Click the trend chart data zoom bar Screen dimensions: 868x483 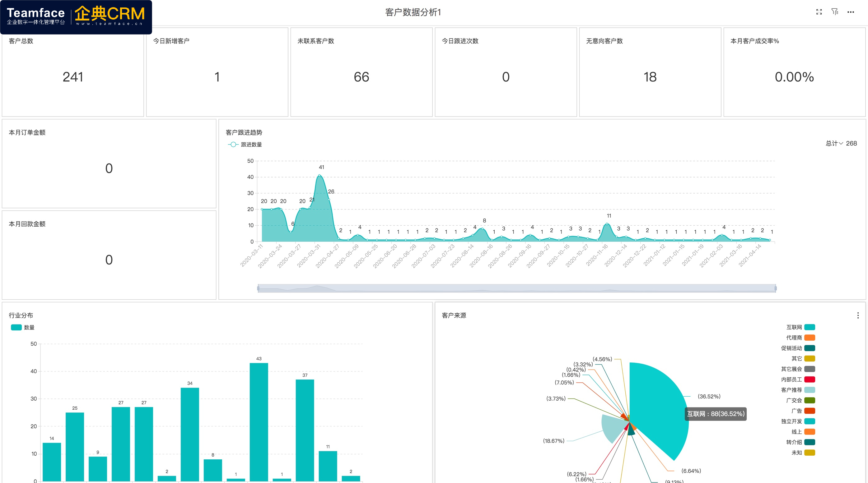tap(517, 288)
